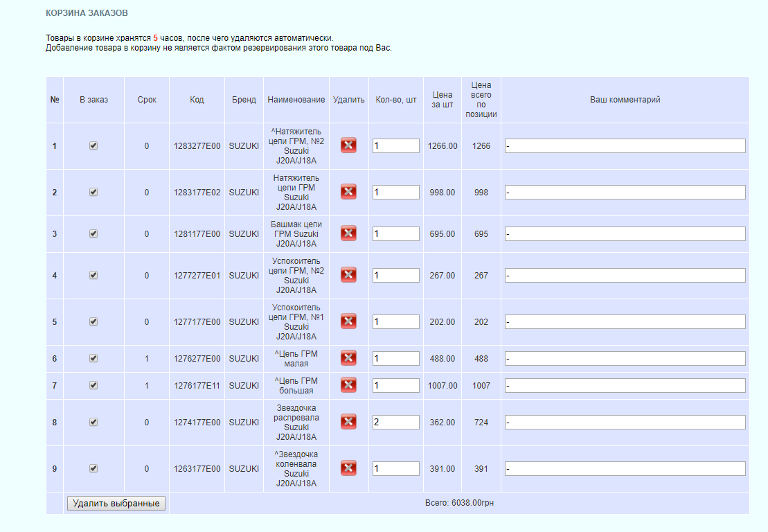Remove Звездочка распревала with red X
Image resolution: width=768 pixels, height=532 pixels.
point(348,422)
